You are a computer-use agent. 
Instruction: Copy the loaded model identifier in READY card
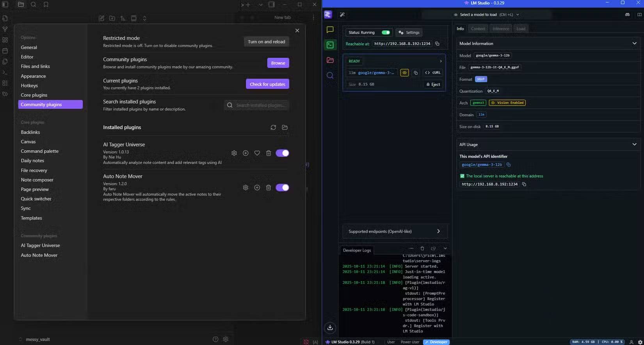pyautogui.click(x=416, y=73)
